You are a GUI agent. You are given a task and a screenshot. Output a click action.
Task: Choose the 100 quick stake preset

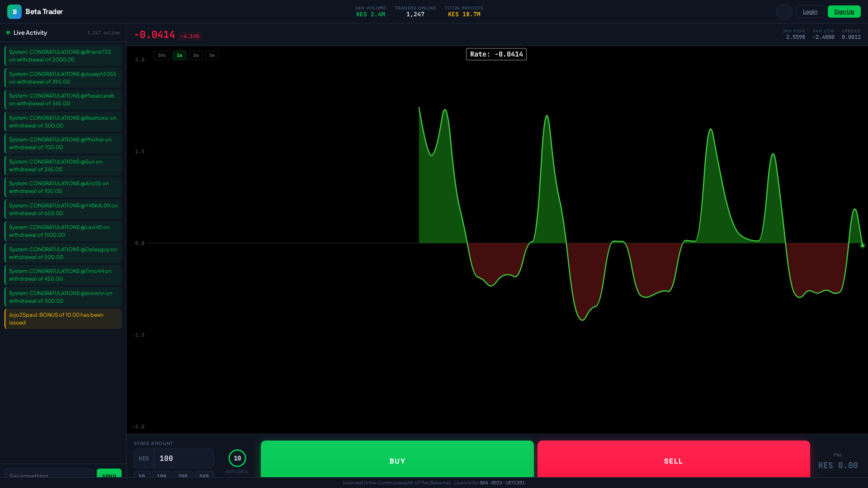[161, 474]
